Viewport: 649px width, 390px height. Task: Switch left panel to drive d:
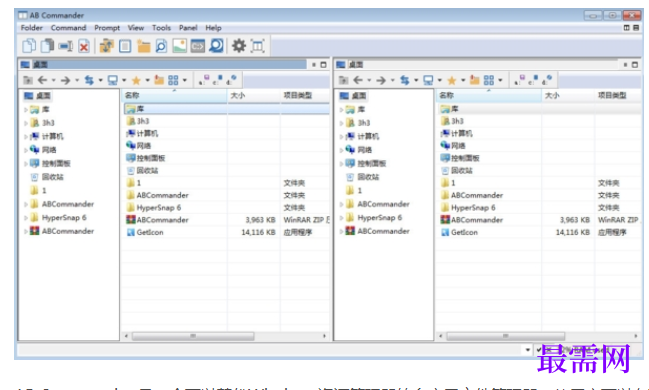click(231, 80)
